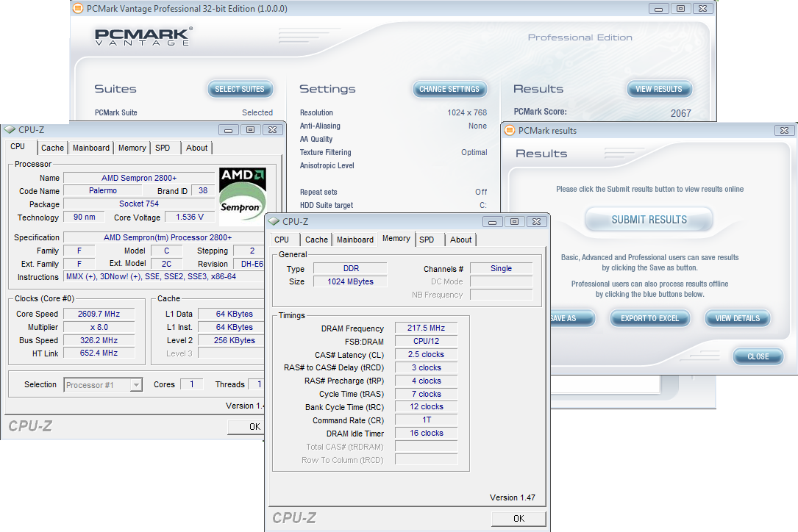
Task: Click the VIEW DETAILS button
Action: [738, 318]
